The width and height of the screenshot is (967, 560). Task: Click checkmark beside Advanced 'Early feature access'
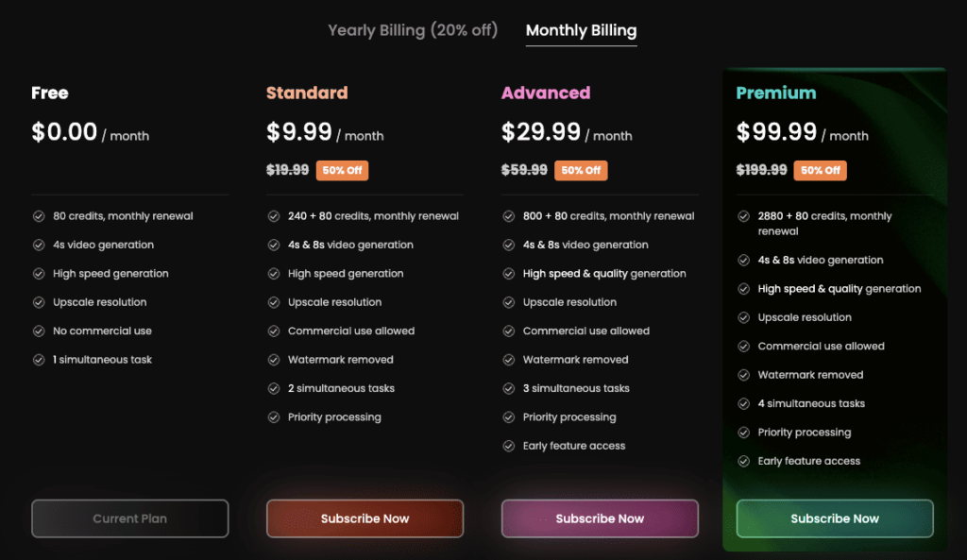point(509,446)
